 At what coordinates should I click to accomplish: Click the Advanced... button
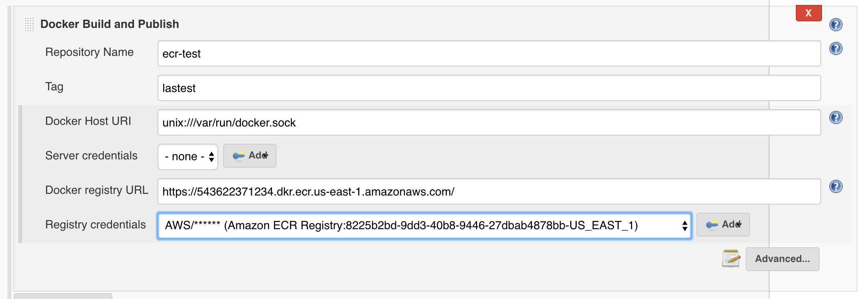[x=782, y=259]
